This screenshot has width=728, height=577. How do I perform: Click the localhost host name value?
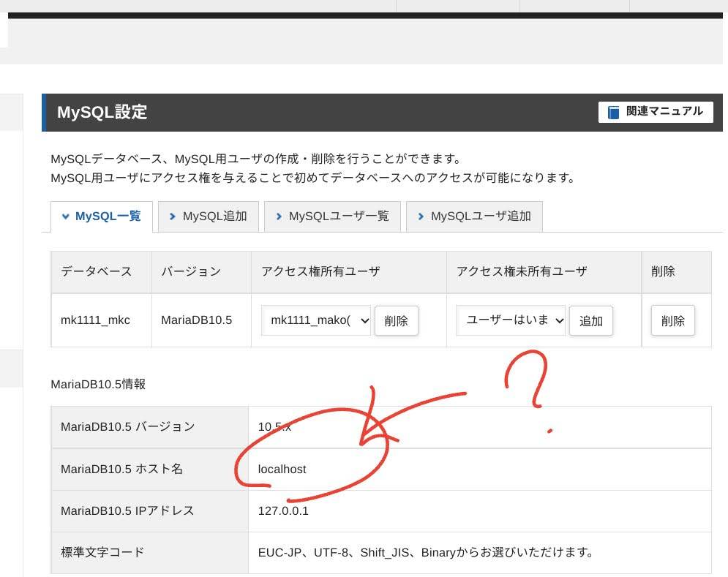coord(282,469)
